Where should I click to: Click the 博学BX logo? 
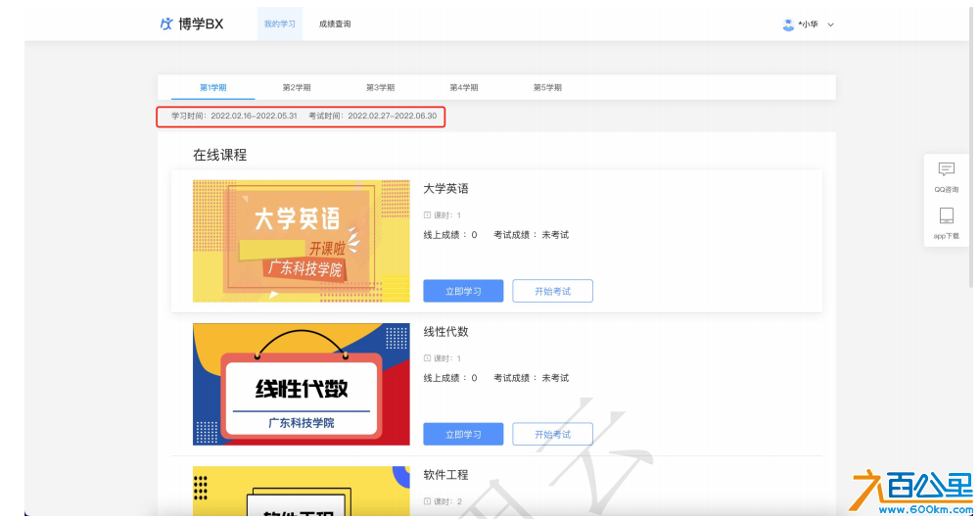192,24
